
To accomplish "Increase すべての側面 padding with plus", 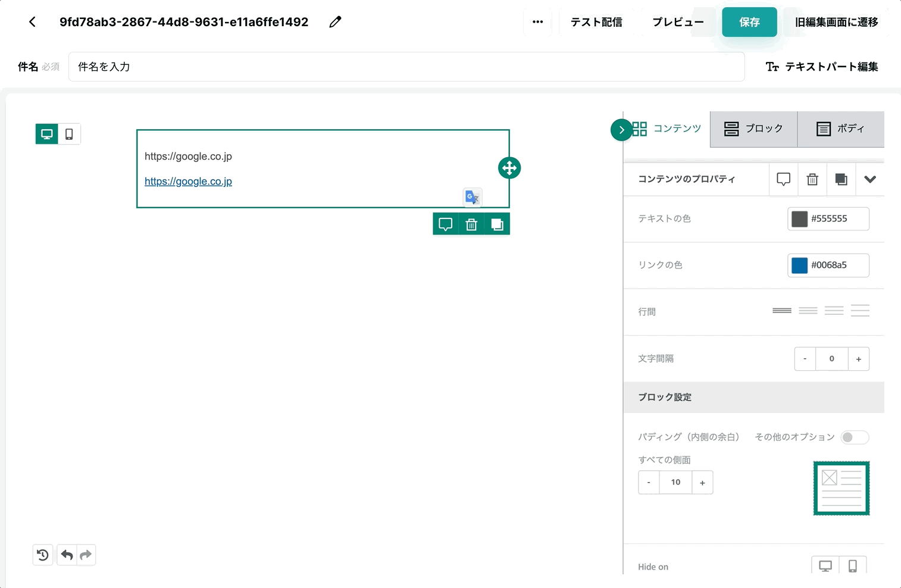I will 702,483.
